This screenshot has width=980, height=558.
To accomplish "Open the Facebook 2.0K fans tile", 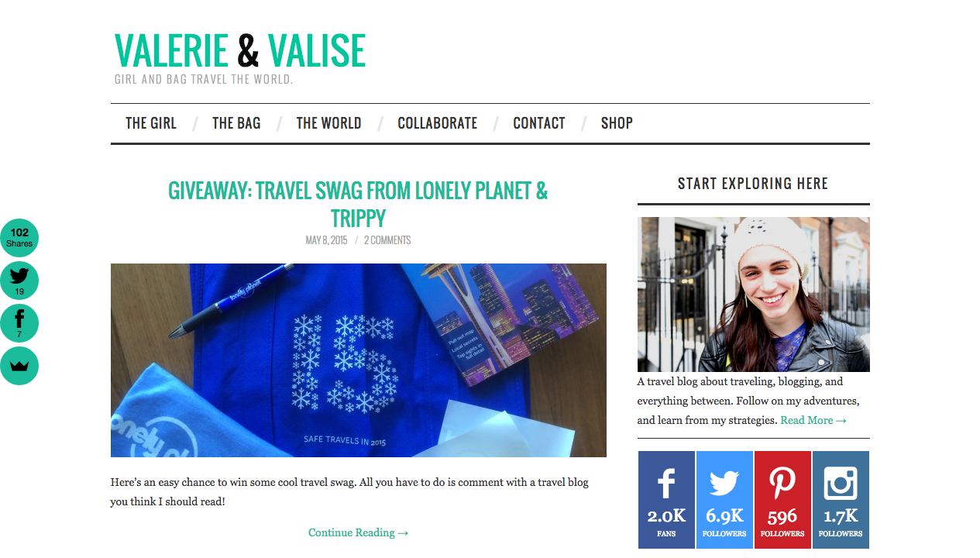I will (x=666, y=500).
